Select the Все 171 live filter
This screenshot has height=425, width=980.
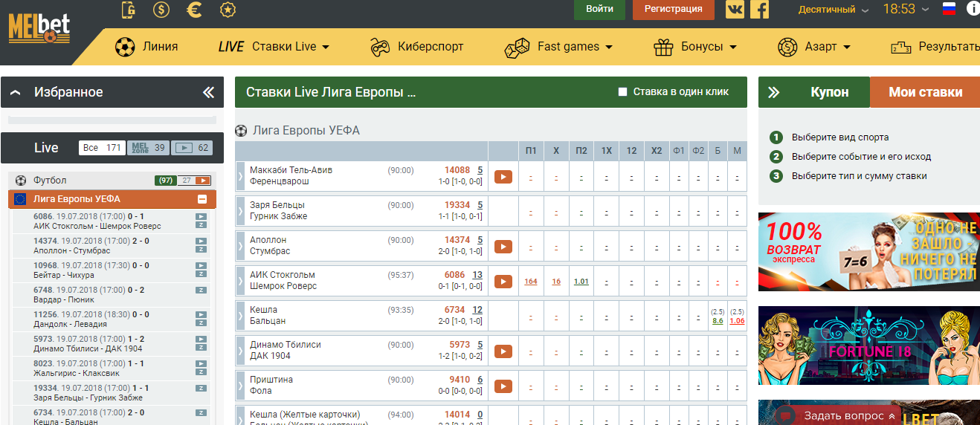tap(102, 148)
